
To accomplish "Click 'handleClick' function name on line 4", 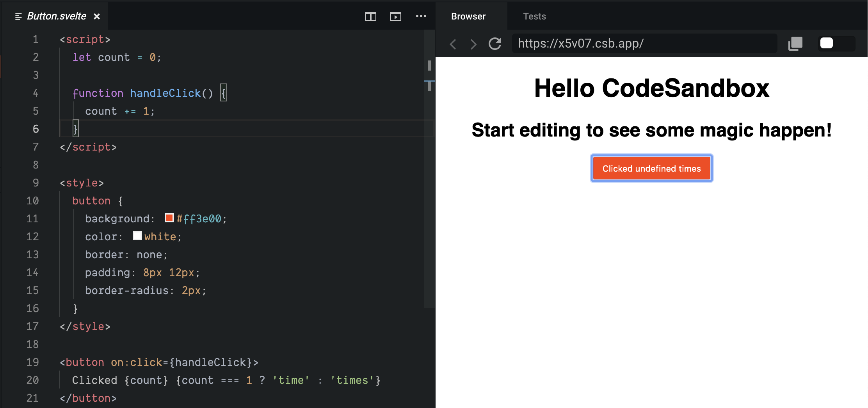I will click(165, 93).
